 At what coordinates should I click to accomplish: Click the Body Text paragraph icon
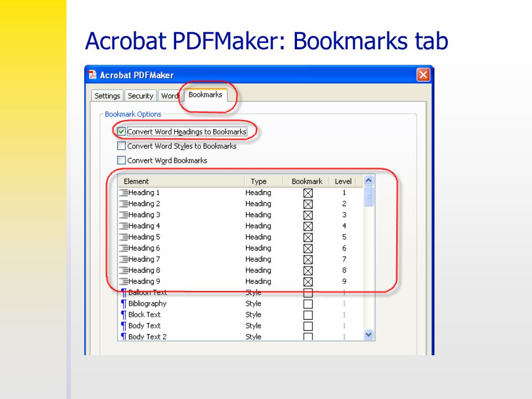click(x=124, y=326)
